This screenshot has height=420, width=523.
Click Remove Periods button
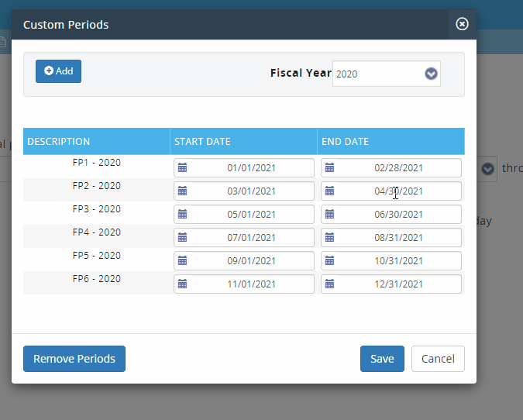(x=74, y=359)
